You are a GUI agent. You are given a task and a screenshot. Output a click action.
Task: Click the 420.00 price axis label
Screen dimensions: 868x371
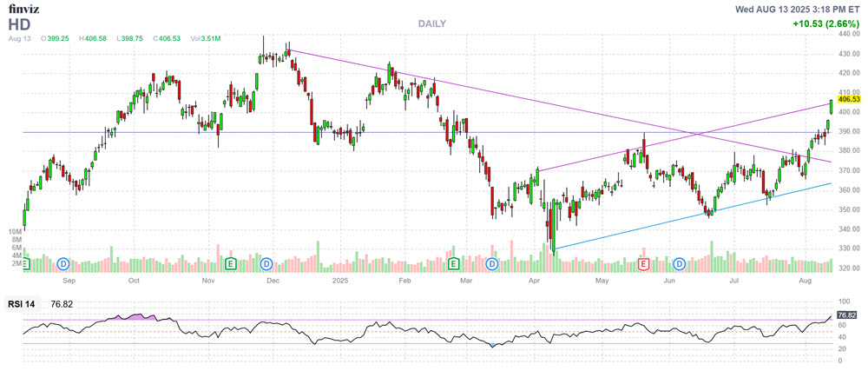pyautogui.click(x=849, y=73)
